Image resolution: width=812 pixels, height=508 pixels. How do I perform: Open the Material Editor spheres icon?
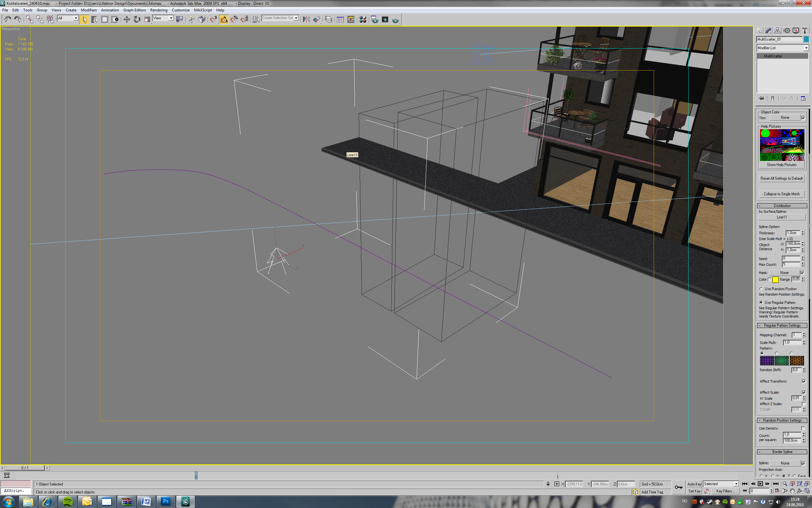[x=363, y=19]
